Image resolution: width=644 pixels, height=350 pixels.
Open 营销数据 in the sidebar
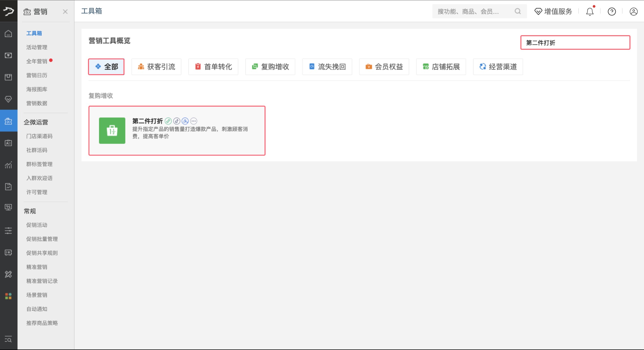click(37, 103)
